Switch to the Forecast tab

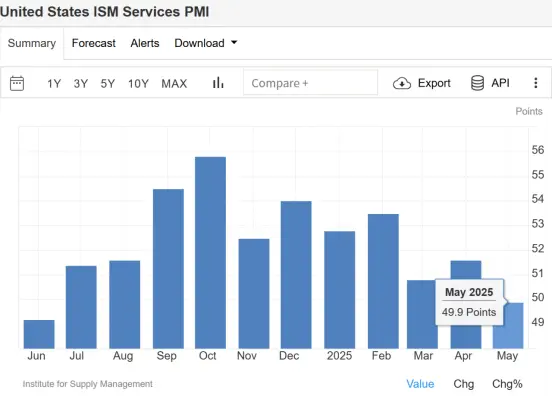coord(93,43)
